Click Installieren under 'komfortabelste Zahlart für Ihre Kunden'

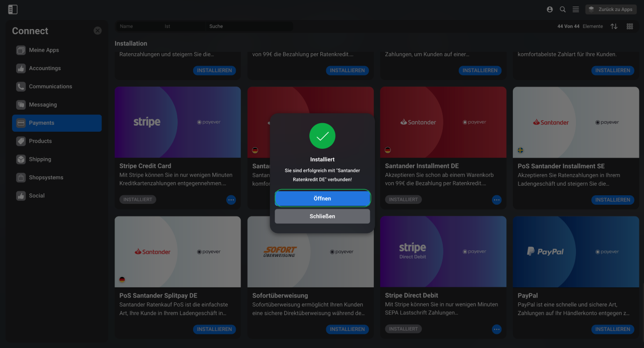tap(612, 71)
